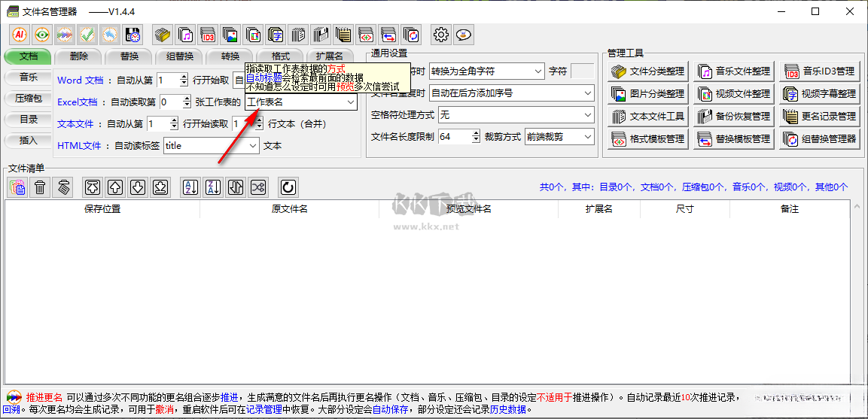This screenshot has width=868, height=419.
Task: Click the 文件名长度限制 number field
Action: 455,137
